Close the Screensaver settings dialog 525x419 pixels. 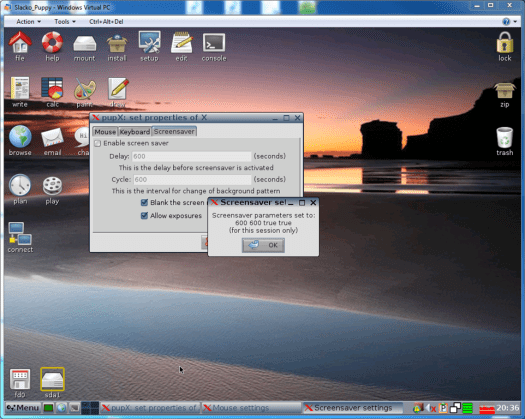[x=313, y=203]
